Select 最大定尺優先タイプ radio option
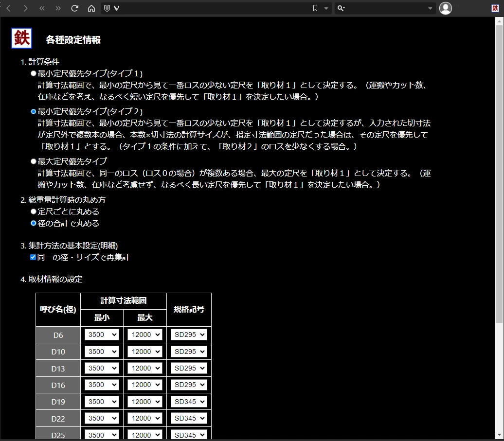The image size is (504, 441). click(34, 161)
